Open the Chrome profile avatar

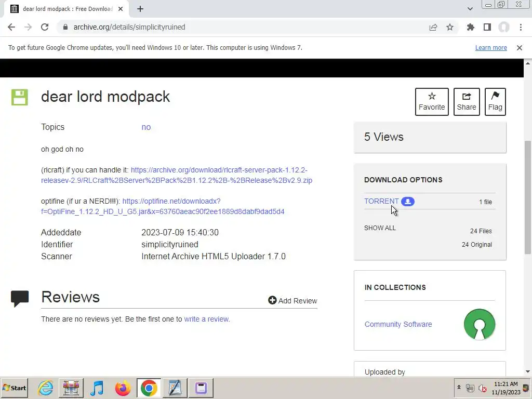coord(504,27)
